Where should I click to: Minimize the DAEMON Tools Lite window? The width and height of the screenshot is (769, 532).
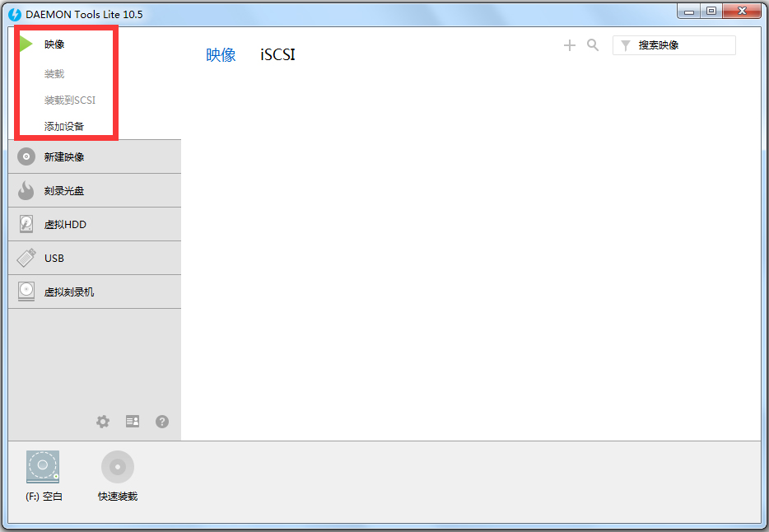click(x=688, y=12)
